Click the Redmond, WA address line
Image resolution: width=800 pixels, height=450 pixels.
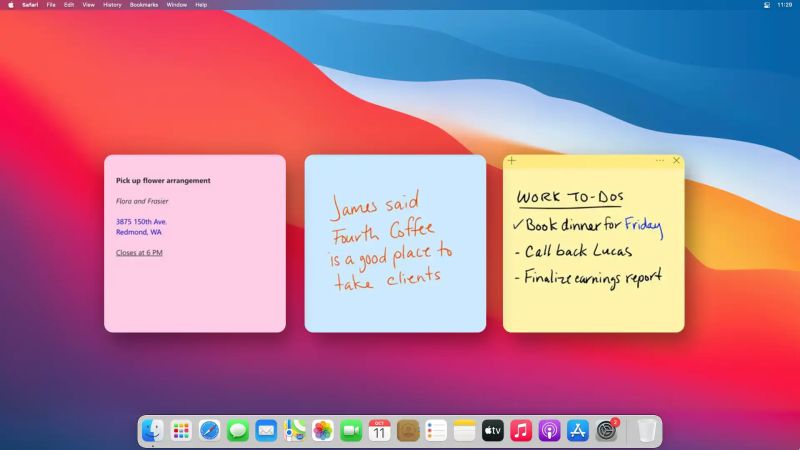coord(139,232)
